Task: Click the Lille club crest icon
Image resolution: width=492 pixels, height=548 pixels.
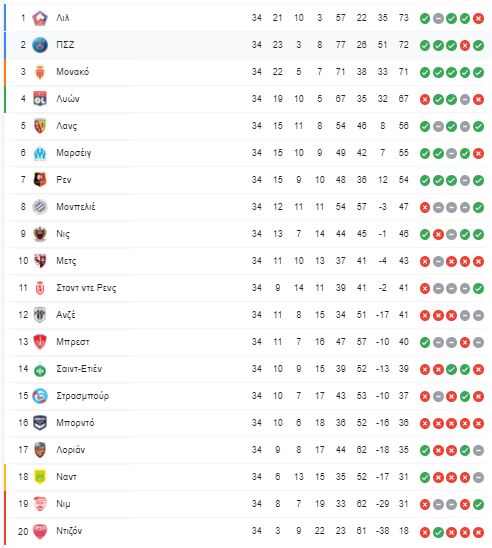Action: click(x=40, y=18)
